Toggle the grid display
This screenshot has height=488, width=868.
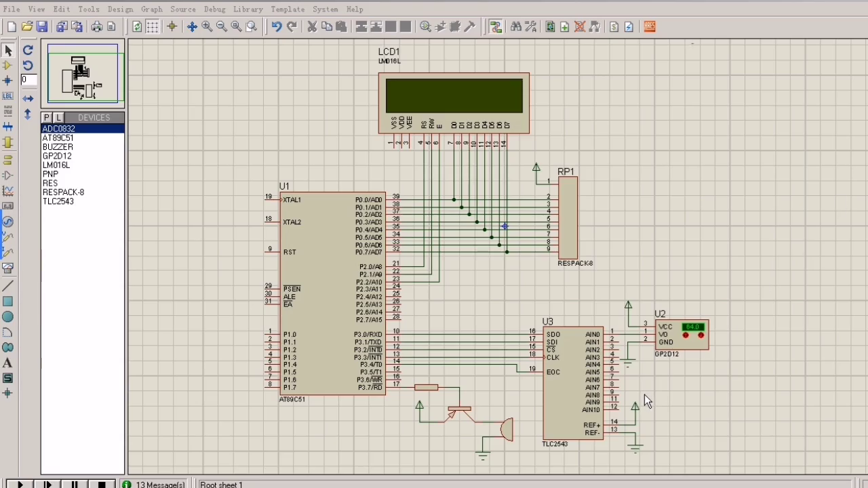coord(153,26)
